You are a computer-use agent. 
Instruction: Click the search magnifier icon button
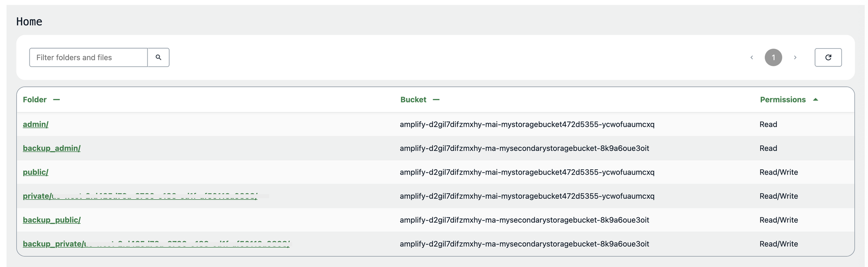coord(158,57)
